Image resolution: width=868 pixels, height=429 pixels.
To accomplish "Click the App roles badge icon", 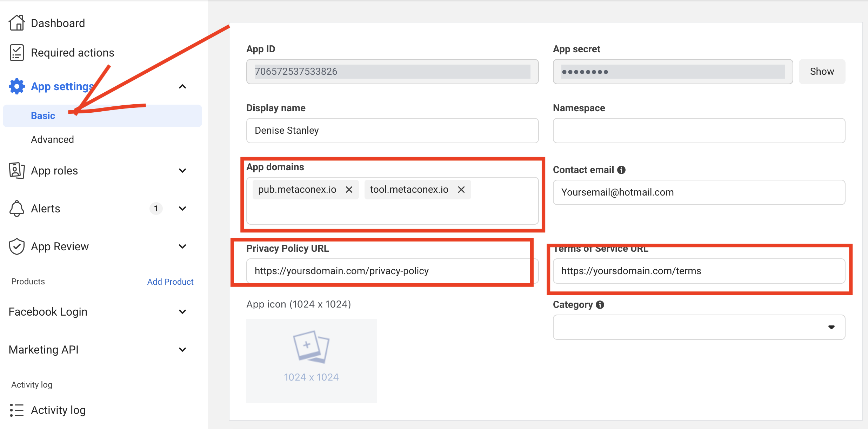I will [16, 171].
